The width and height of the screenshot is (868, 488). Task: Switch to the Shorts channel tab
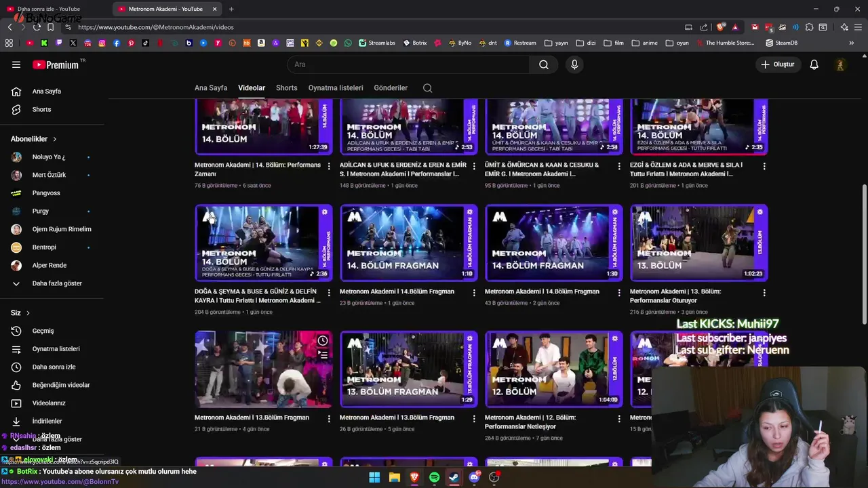point(287,88)
